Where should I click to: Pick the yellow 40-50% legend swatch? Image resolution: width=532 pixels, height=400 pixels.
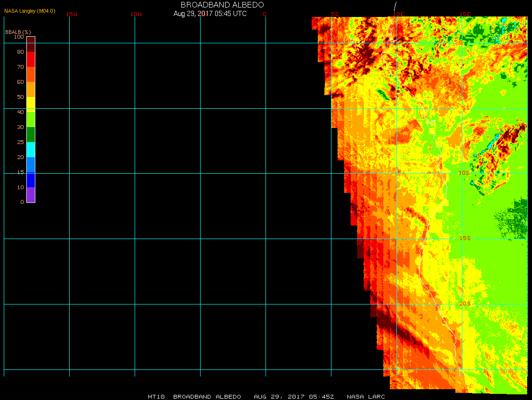(31, 104)
